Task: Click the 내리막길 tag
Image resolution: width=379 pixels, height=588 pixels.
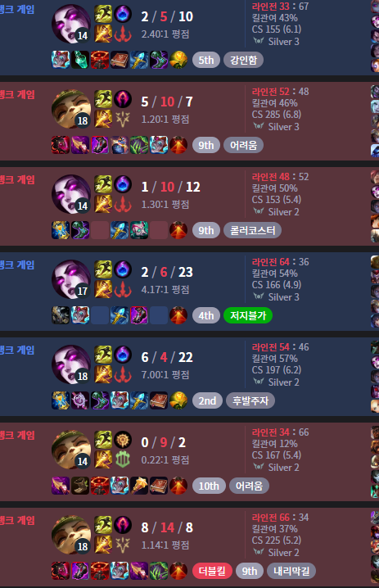Action: pos(291,571)
